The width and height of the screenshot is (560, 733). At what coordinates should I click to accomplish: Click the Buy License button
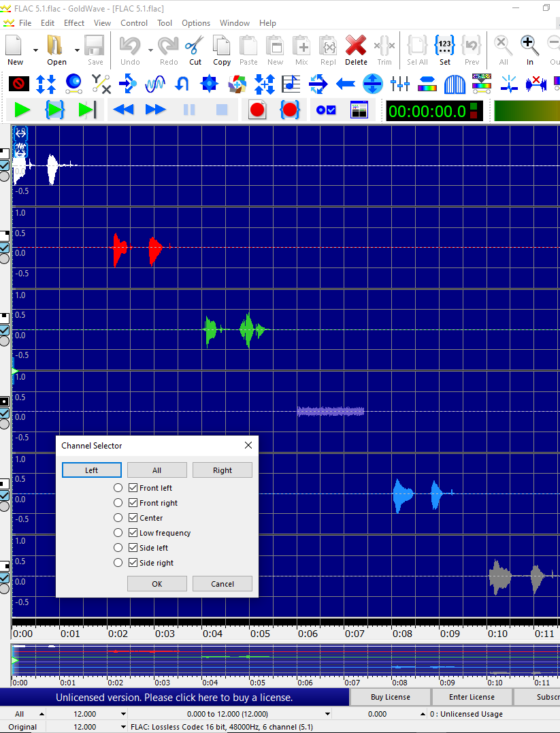tap(390, 697)
